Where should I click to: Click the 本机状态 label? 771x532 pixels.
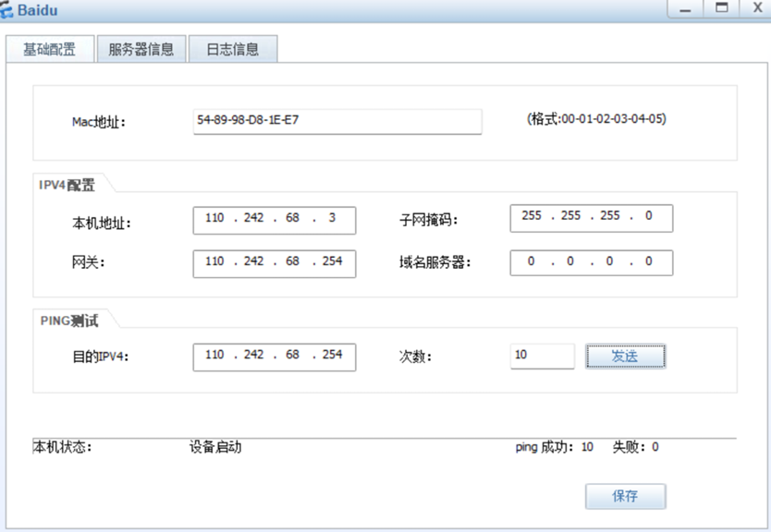(x=63, y=447)
